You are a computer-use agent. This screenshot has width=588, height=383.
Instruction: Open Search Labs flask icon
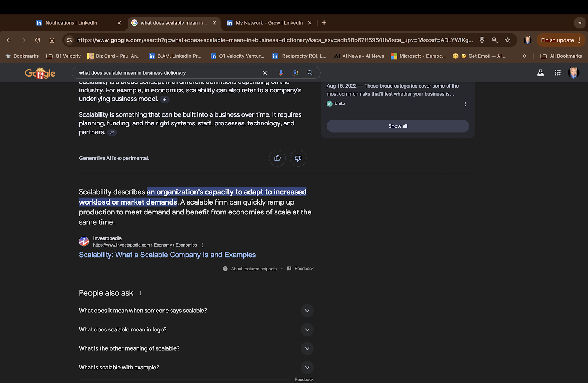(x=540, y=73)
